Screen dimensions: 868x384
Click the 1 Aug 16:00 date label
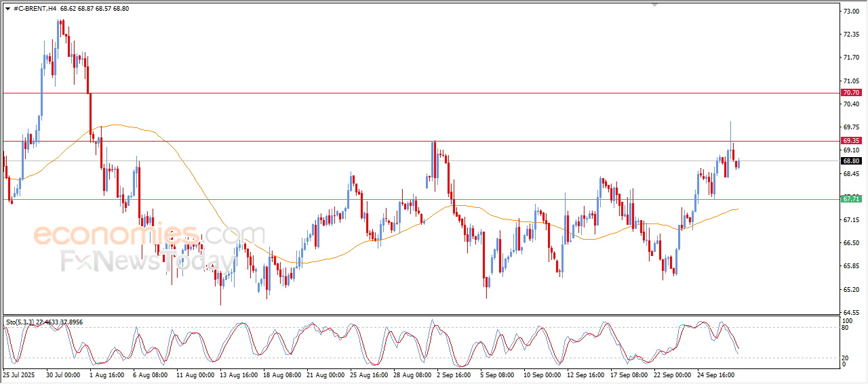coord(106,374)
